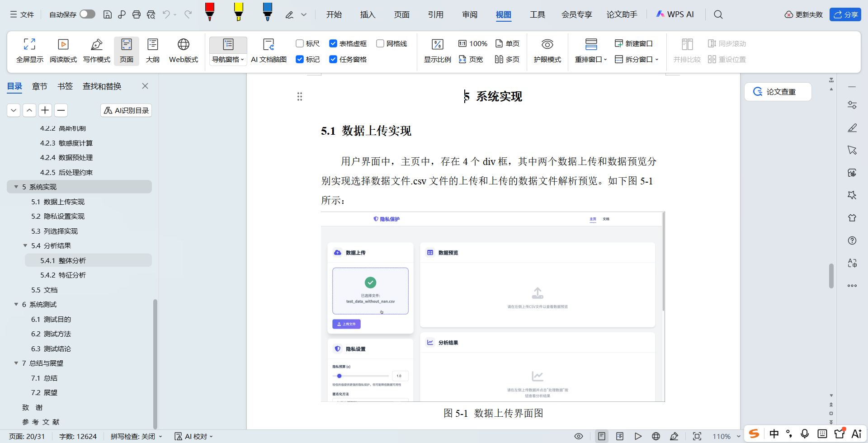Viewport: 868px width, 443px height.
Task: Activate writing mode view
Action: click(97, 50)
